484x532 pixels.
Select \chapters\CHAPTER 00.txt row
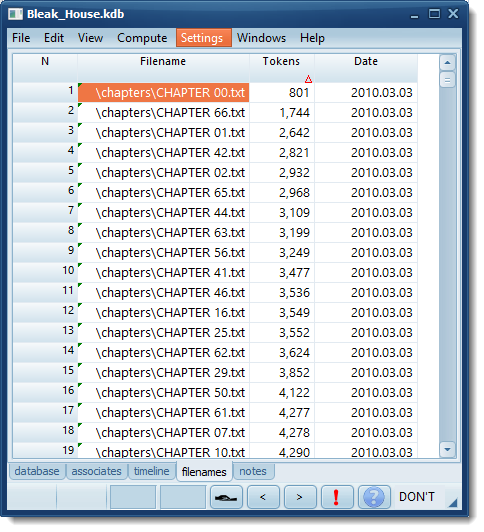(163, 93)
